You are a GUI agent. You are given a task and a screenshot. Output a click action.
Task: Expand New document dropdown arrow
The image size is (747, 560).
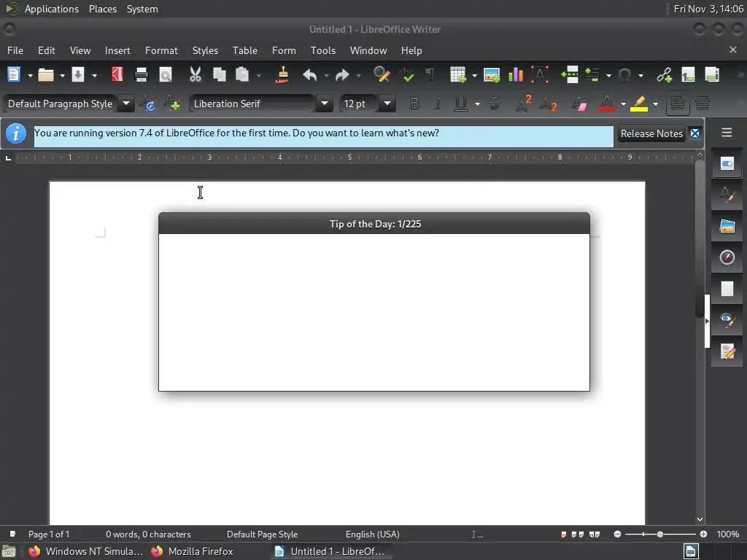30,75
